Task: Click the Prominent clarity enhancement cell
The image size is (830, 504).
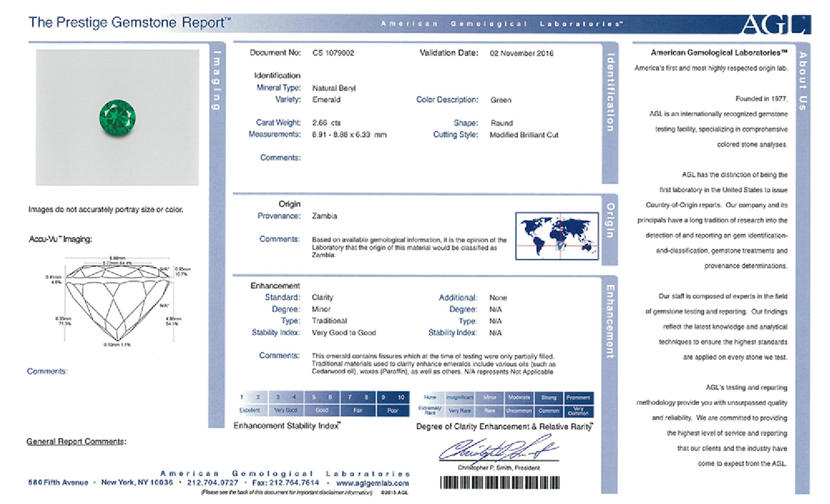Action: point(578,398)
